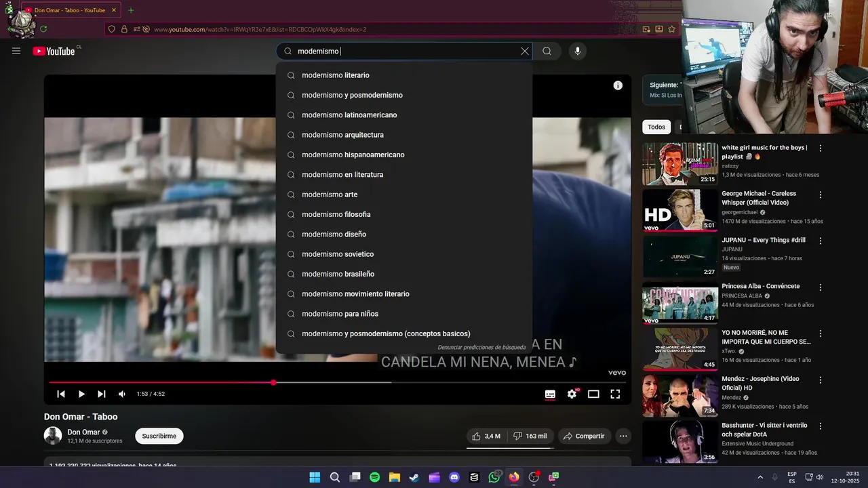Choose suggestion 'modernismo latinoamericano'
Screen dimensions: 868x488
(403, 115)
